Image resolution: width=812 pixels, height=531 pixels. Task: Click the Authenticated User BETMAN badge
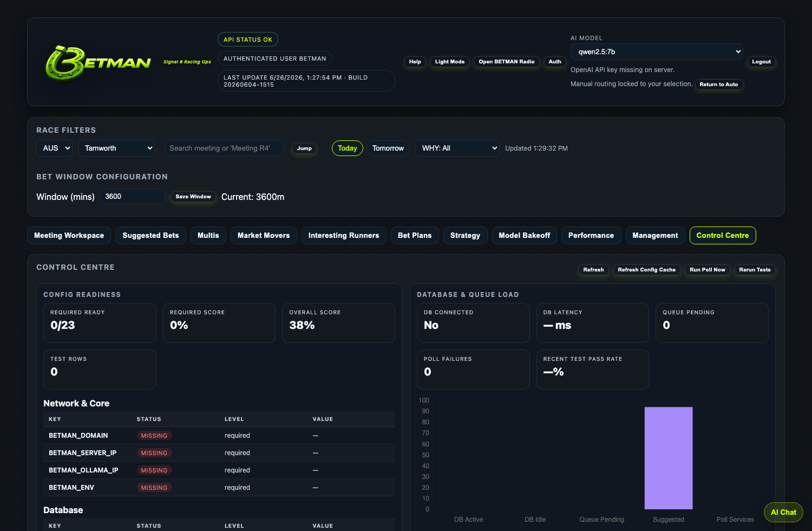point(275,59)
